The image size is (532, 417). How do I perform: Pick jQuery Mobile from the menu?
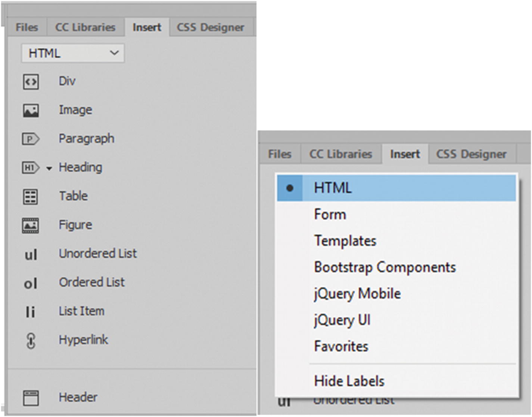click(x=357, y=294)
